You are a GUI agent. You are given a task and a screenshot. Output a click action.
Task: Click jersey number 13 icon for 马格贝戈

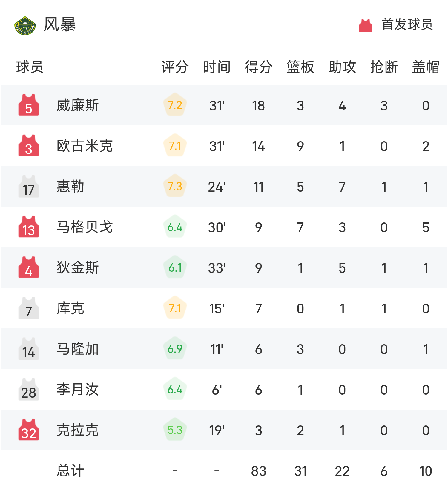[29, 227]
